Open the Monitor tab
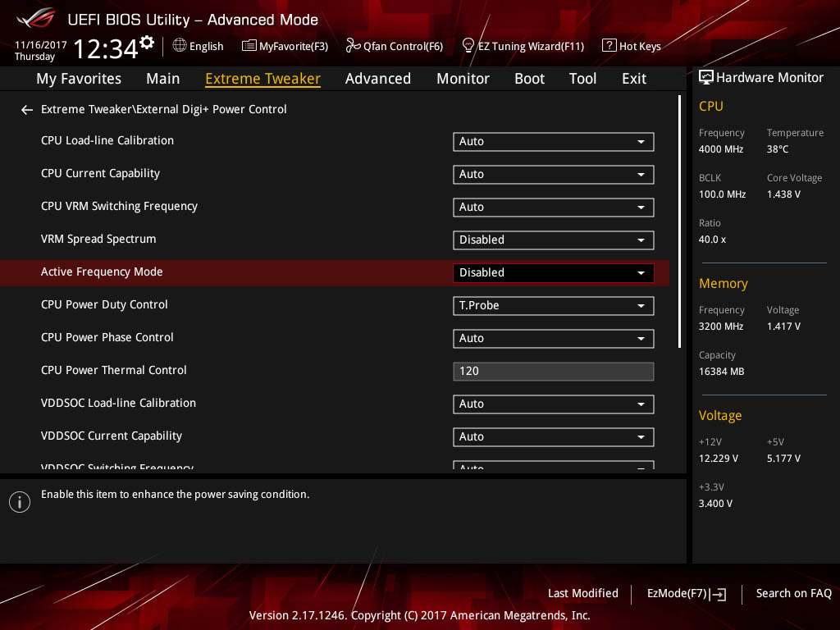 click(463, 79)
